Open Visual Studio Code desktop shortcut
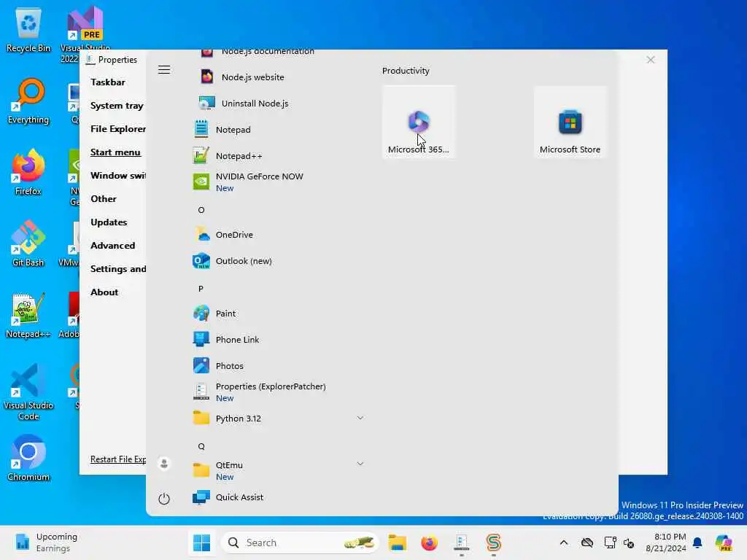 click(28, 392)
